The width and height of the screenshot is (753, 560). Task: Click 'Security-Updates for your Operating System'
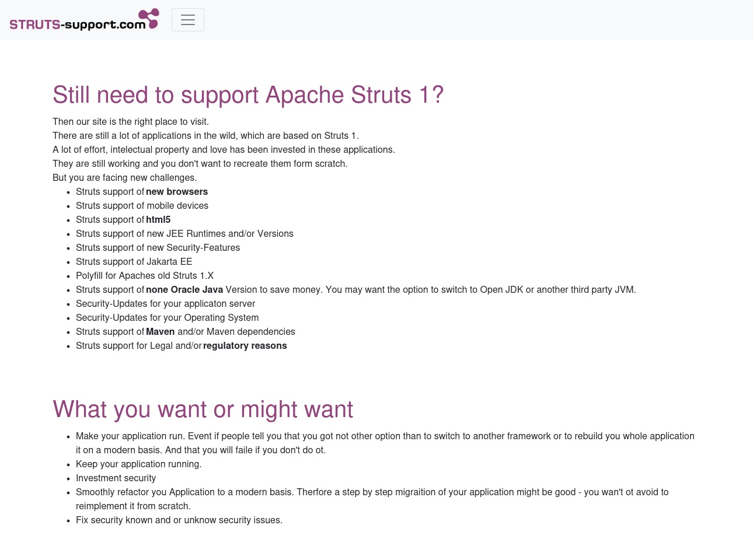pos(167,317)
